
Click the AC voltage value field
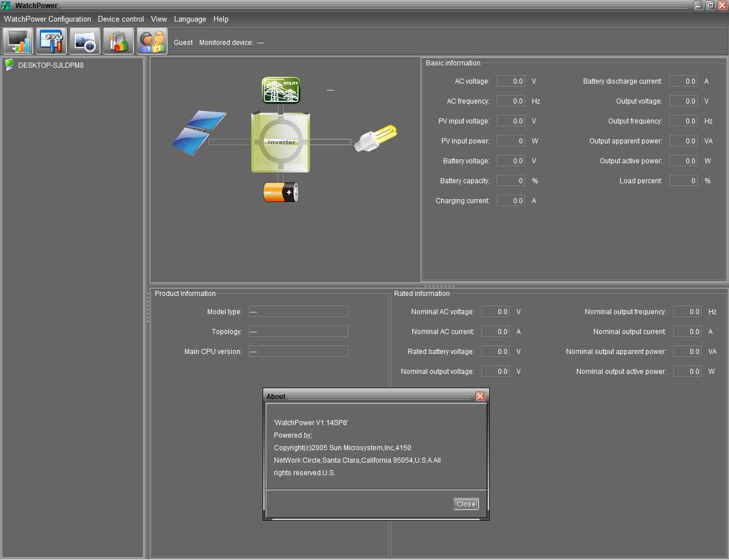point(511,81)
